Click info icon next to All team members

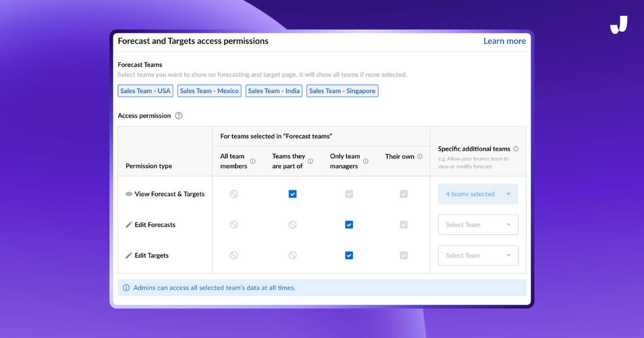[x=253, y=161]
